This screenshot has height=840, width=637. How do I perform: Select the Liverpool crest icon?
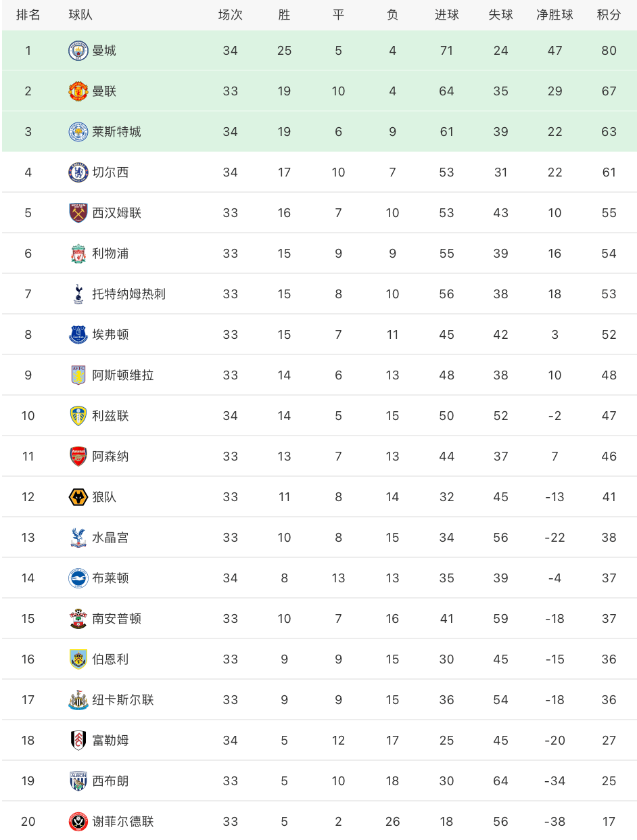pos(78,254)
